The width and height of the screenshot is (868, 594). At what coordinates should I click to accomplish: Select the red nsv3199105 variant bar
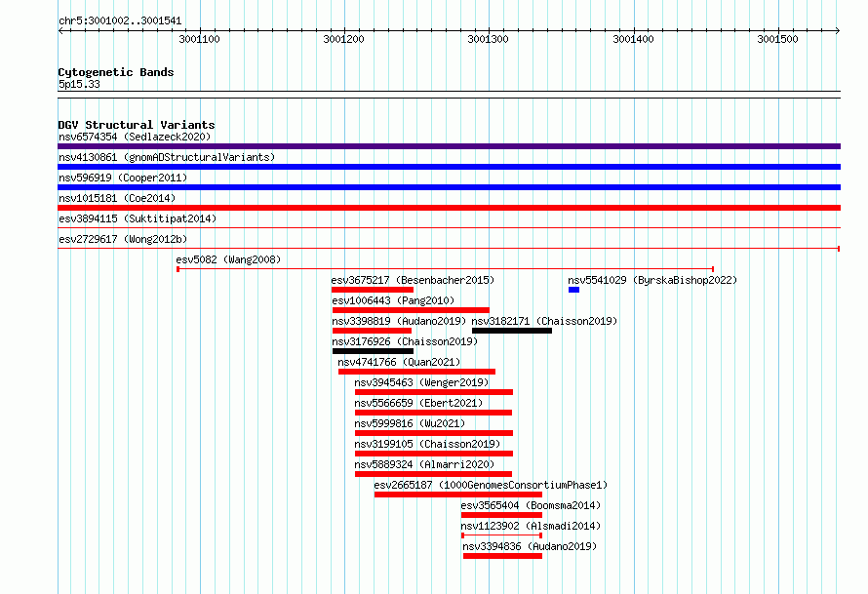(434, 454)
